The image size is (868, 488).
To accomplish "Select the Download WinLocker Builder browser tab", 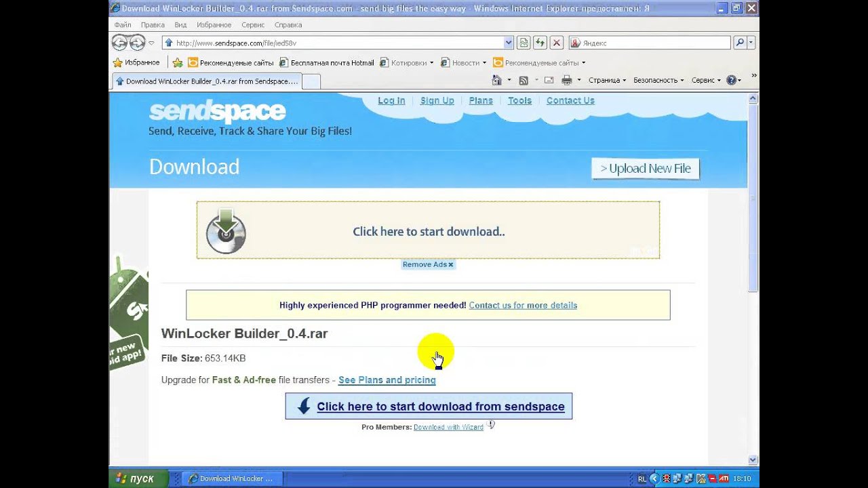I will 206,81.
